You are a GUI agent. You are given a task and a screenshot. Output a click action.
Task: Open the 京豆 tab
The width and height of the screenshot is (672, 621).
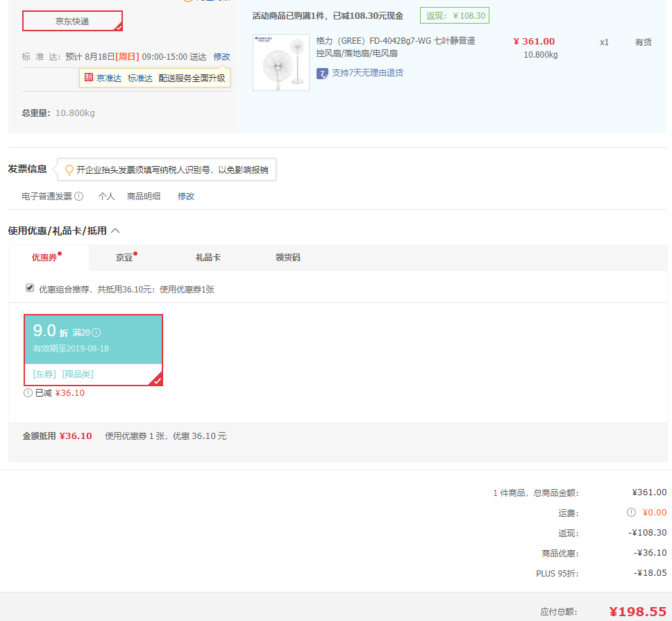click(x=124, y=257)
